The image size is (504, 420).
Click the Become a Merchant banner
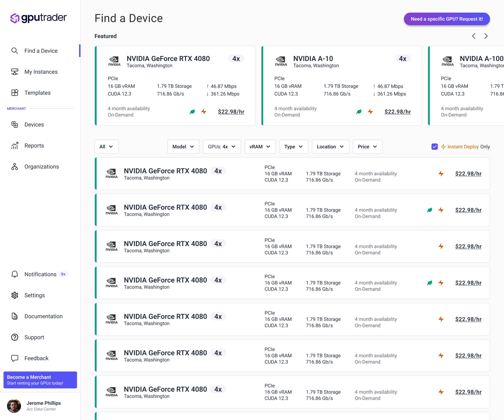40,380
